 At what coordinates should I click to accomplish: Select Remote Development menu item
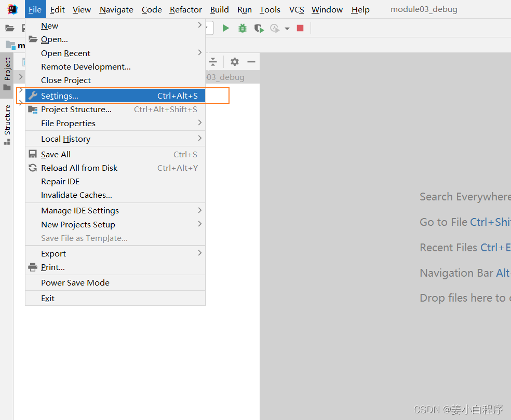pyautogui.click(x=115, y=67)
